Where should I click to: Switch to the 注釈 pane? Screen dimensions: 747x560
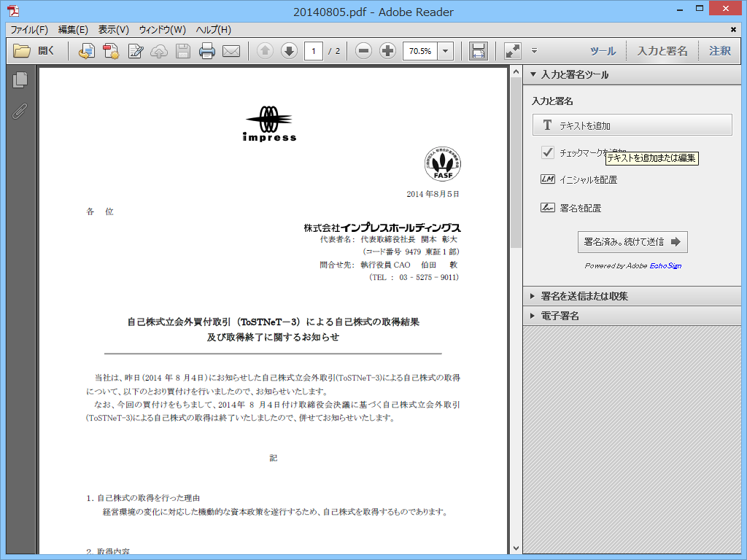(x=720, y=51)
